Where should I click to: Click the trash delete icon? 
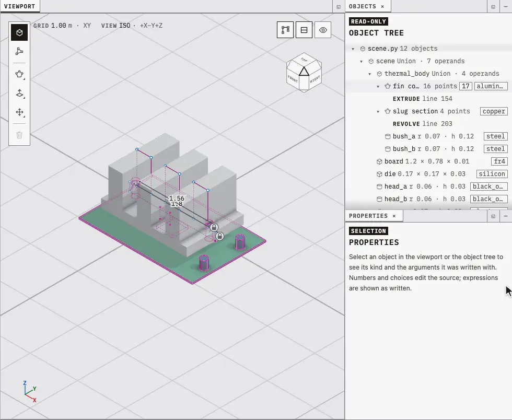[19, 135]
